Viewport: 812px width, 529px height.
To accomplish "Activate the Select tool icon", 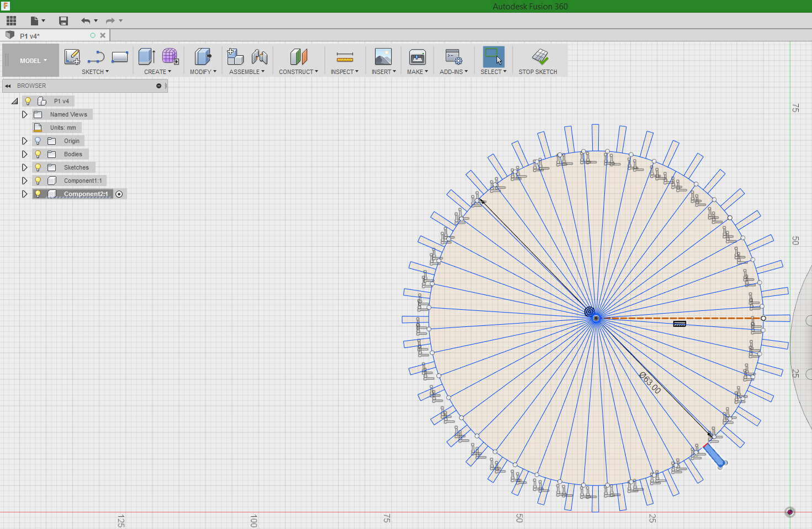I will 493,56.
